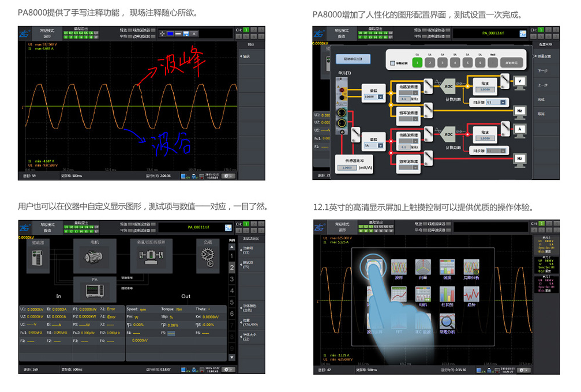Open the voltage 同步源 U1 dropdown
The image size is (581, 392).
pyautogui.click(x=496, y=102)
